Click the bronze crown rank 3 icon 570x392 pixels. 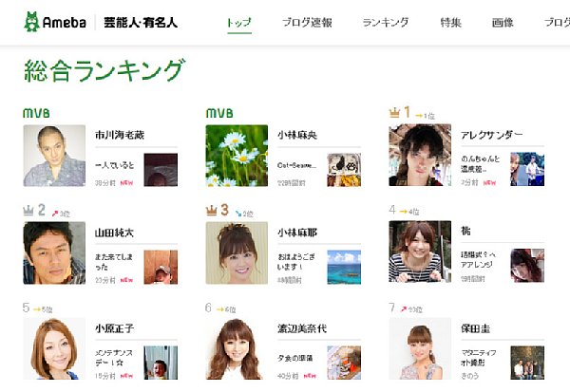point(211,210)
